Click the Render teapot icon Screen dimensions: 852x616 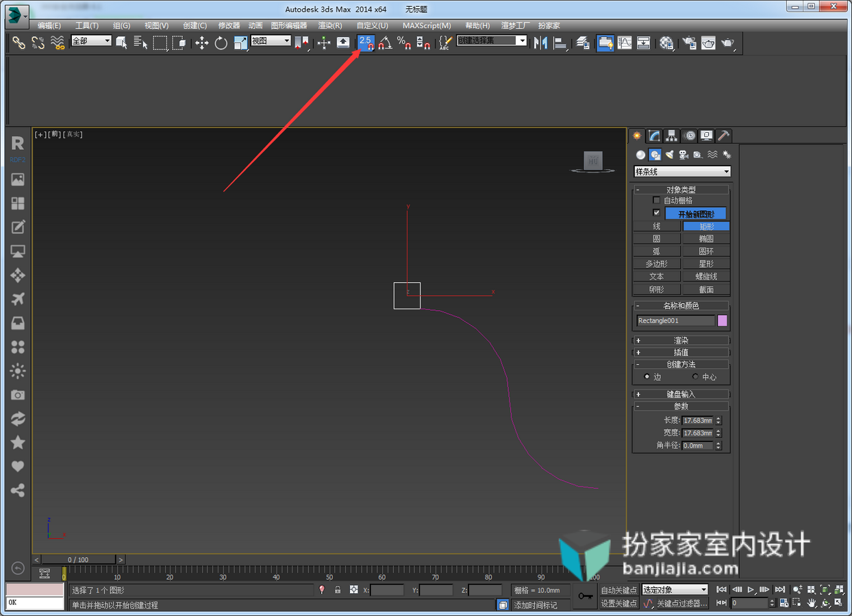pos(727,42)
